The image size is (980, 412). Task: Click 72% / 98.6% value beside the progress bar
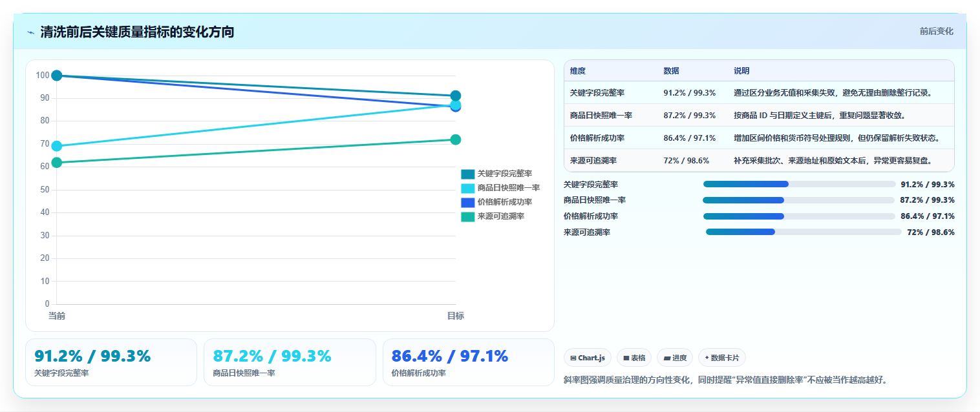tap(931, 232)
